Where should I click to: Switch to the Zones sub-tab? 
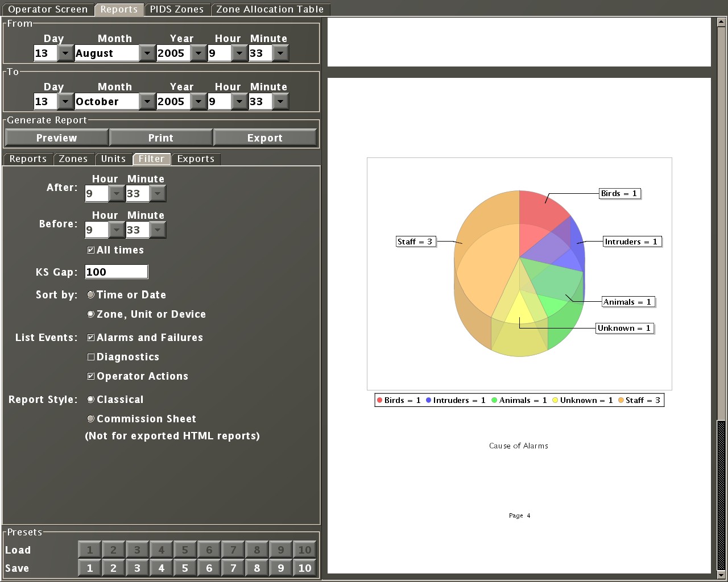click(73, 159)
